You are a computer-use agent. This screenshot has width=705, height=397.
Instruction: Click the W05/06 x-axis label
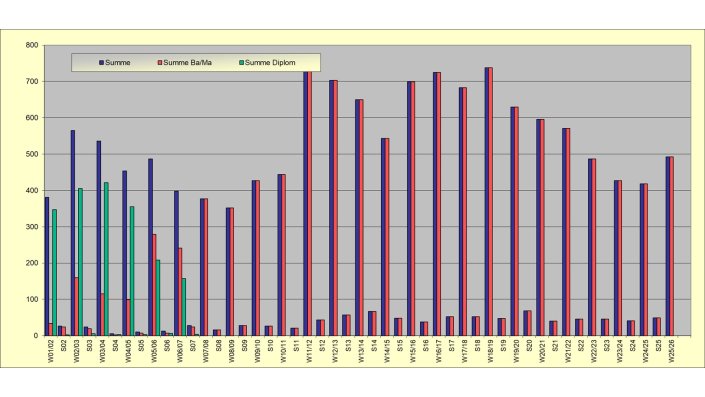pos(154,351)
